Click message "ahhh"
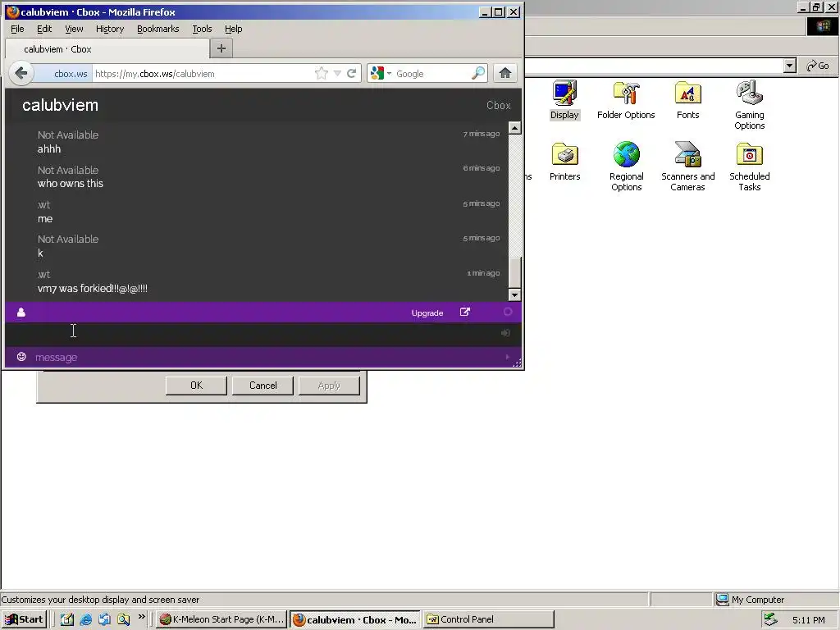 (x=48, y=149)
